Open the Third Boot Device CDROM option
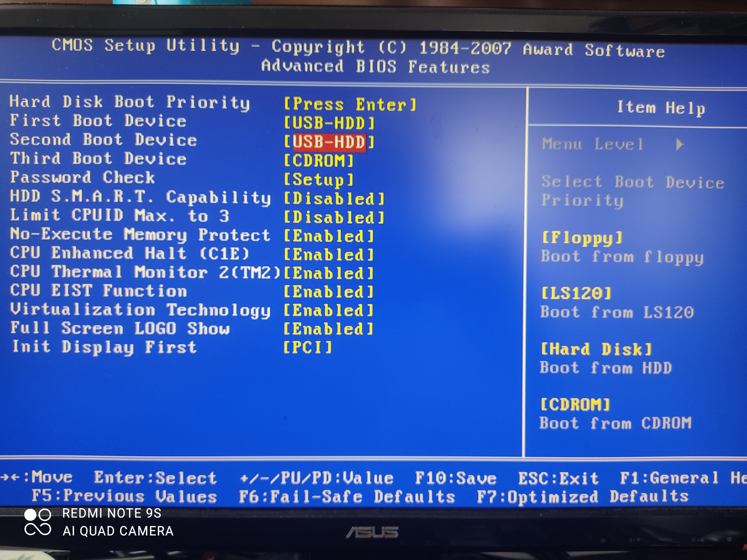Screen dimensions: 747x560 coord(318,161)
